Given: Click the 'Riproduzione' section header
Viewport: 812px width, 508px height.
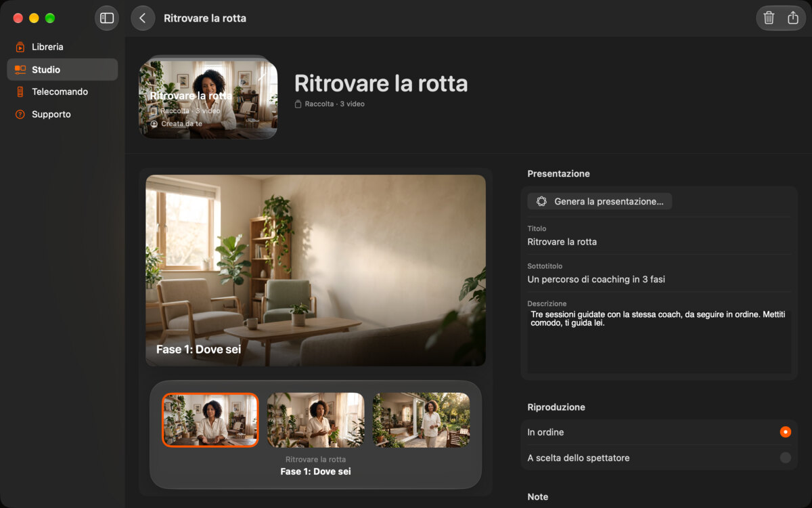Looking at the screenshot, I should coord(556,407).
